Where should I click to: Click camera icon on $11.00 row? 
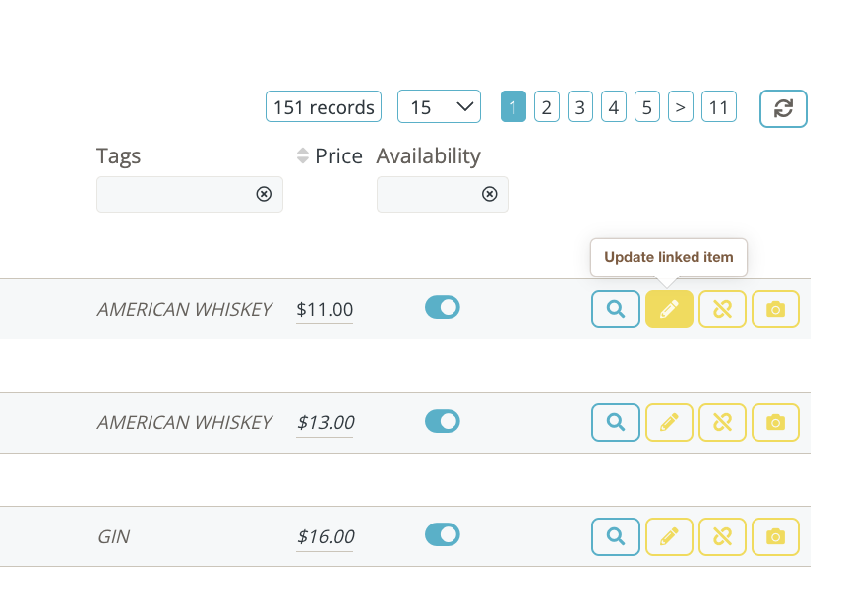[x=775, y=309]
